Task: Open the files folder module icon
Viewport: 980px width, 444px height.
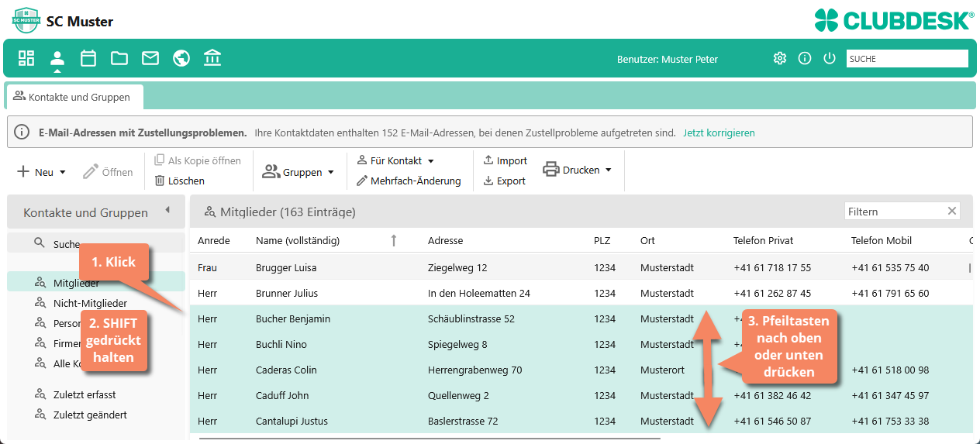Action: pos(119,58)
